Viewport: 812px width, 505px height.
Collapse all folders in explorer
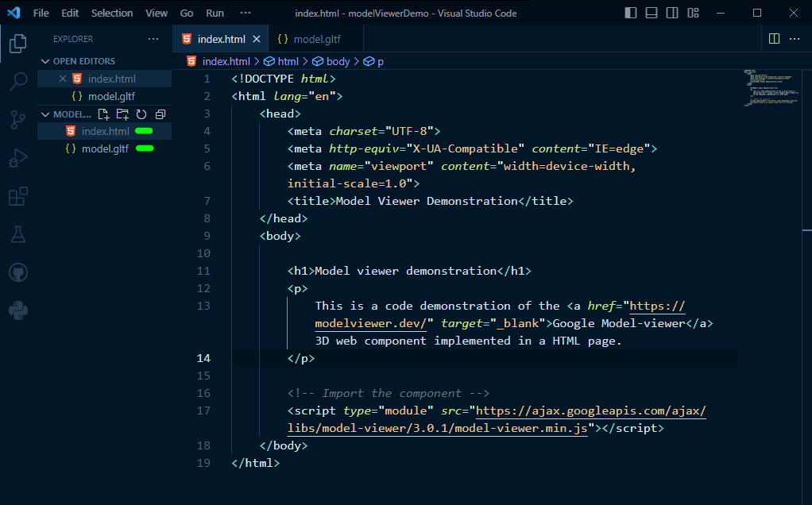(160, 114)
